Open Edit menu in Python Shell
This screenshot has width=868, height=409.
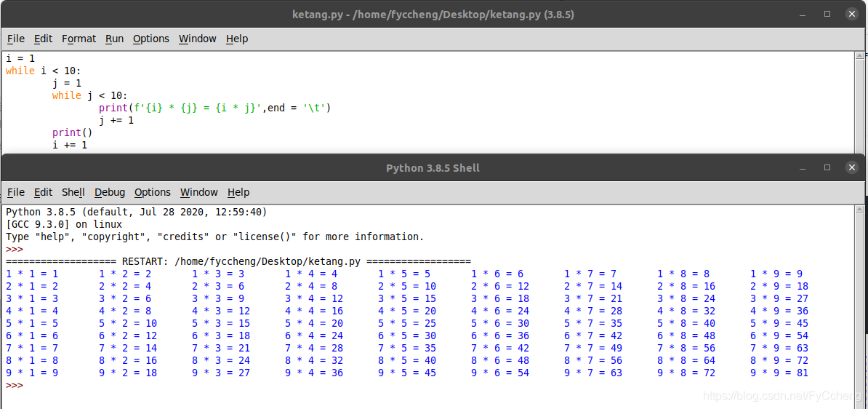(x=43, y=192)
